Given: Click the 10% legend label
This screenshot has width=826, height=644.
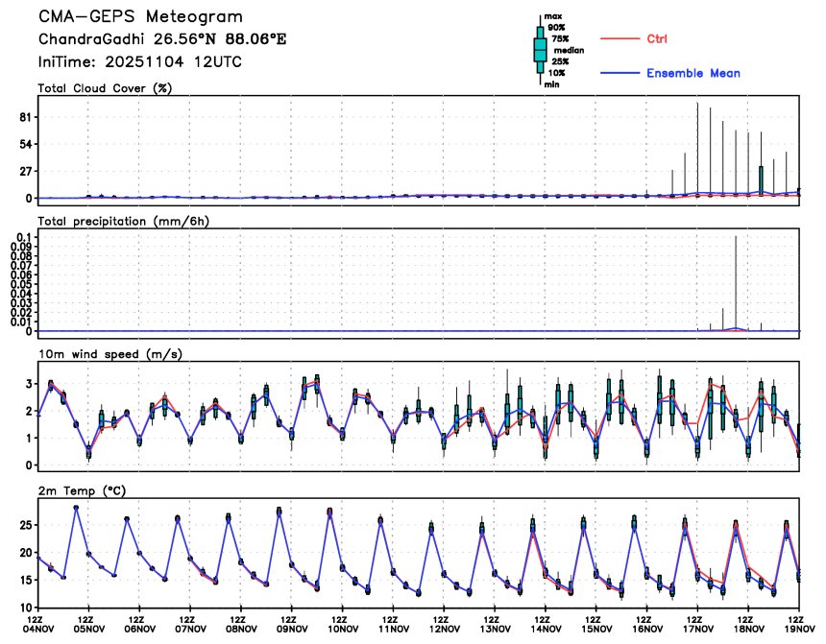Looking at the screenshot, I should point(556,73).
